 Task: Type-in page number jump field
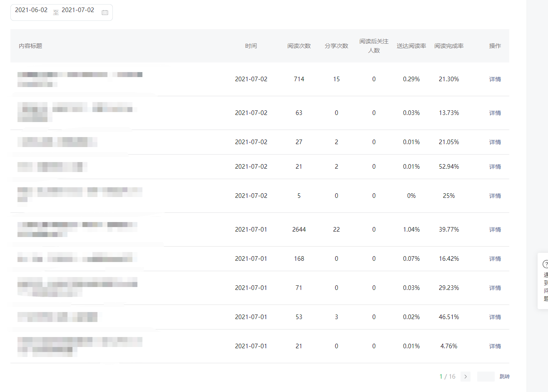(486, 377)
